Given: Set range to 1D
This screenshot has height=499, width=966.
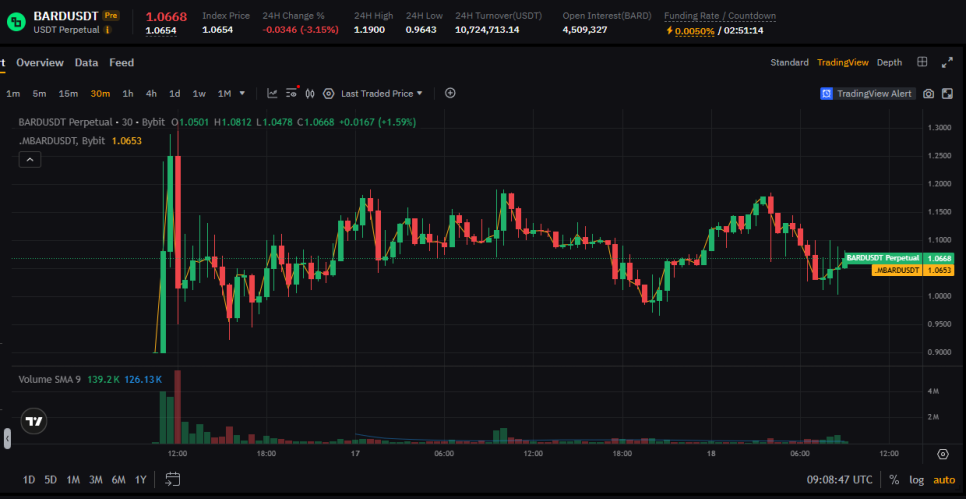Looking at the screenshot, I should (x=29, y=480).
